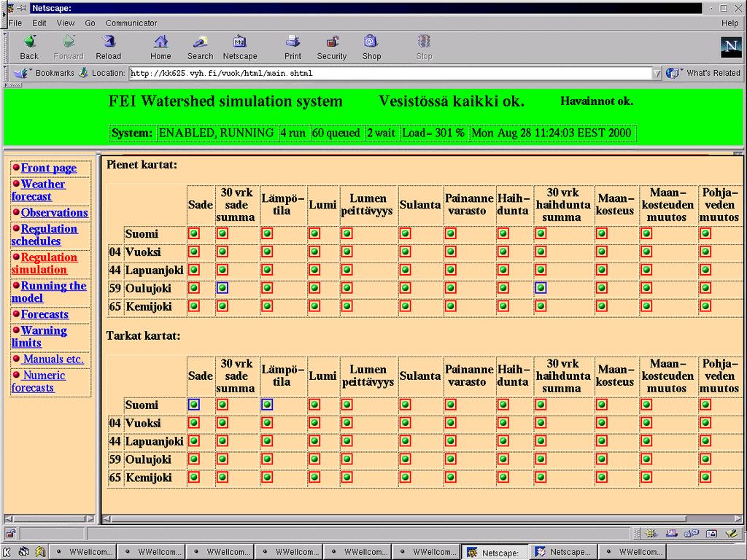Open the Forecasts link
This screenshot has width=747, height=560.
(x=44, y=314)
